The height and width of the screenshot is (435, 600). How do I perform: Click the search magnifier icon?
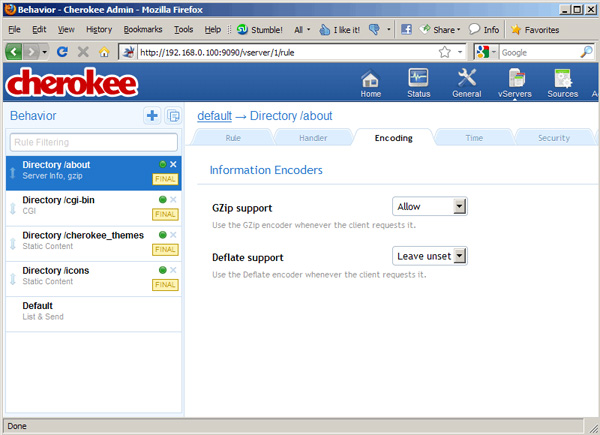point(586,52)
